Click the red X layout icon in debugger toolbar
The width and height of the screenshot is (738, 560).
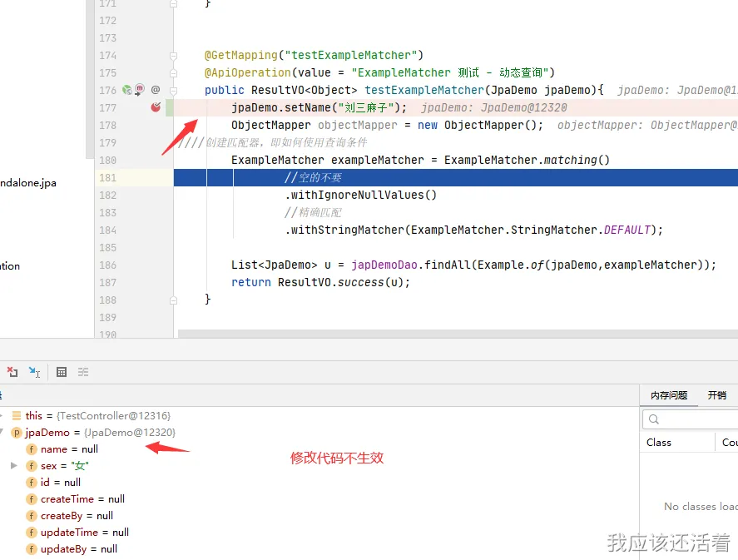(x=12, y=372)
